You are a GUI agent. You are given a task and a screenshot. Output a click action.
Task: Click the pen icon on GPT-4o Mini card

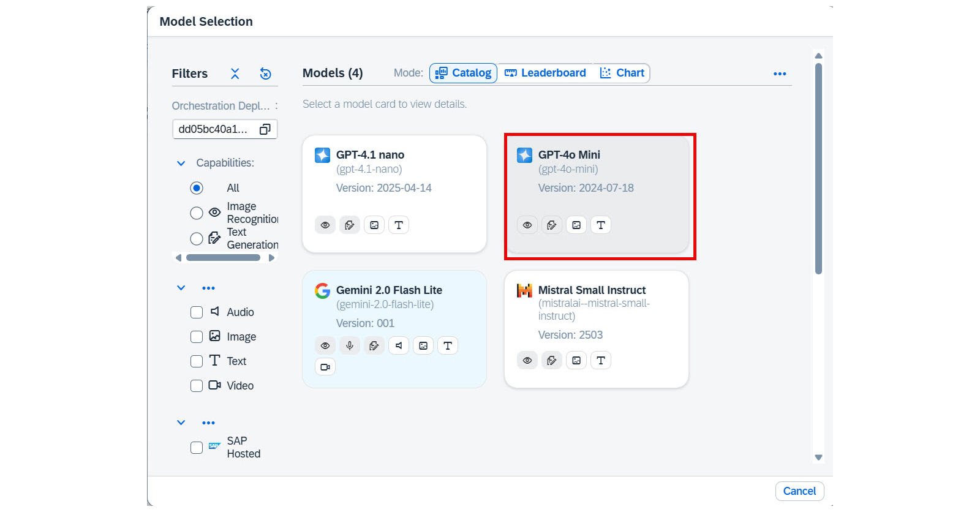click(552, 225)
